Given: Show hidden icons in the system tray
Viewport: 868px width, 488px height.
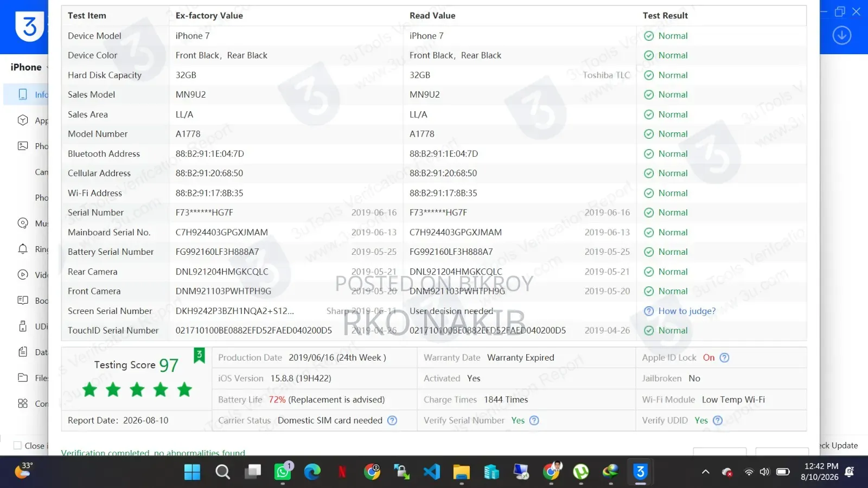Looking at the screenshot, I should pos(706,472).
